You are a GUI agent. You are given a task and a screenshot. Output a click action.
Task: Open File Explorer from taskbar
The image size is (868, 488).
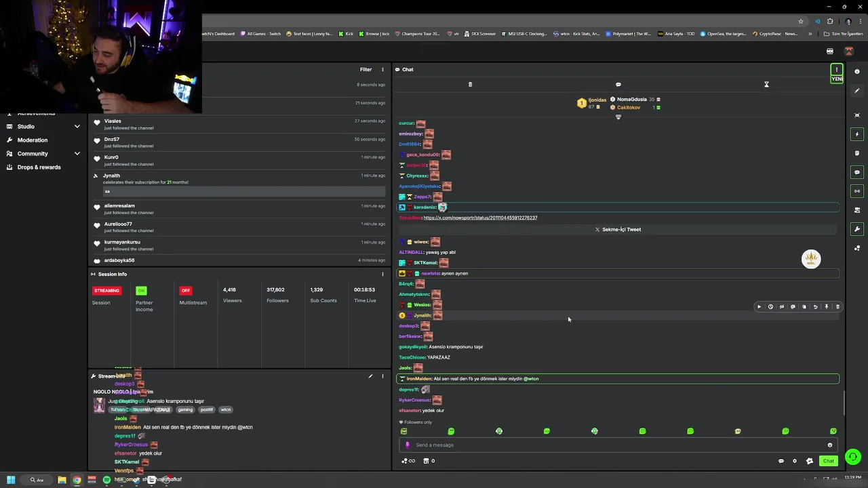pos(62,480)
